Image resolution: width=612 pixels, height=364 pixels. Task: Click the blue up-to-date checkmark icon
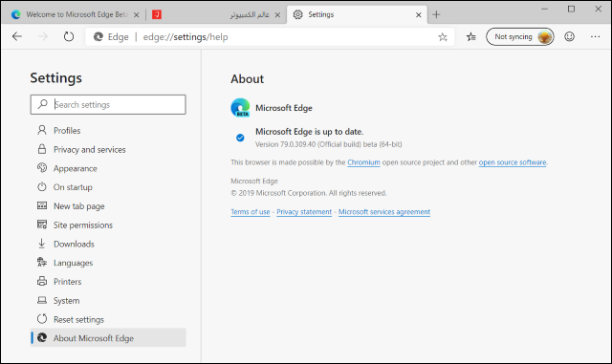click(240, 138)
